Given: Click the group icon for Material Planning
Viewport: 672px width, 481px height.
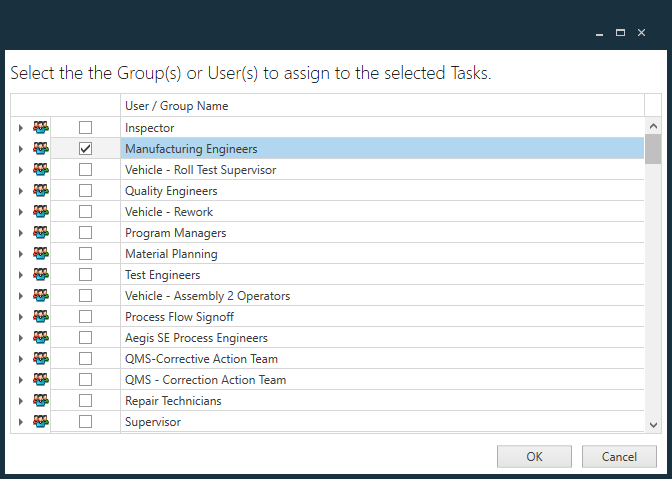Looking at the screenshot, I should point(40,254).
